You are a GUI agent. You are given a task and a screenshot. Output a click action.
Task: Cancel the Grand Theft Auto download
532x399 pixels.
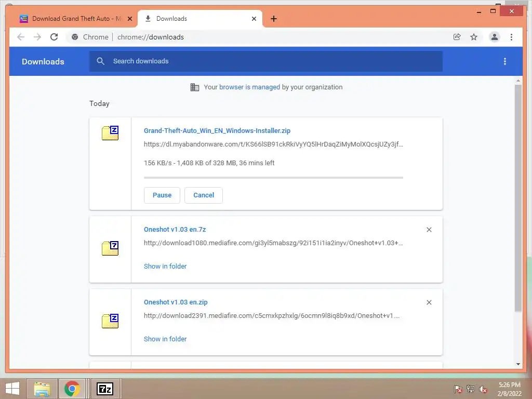[204, 195]
